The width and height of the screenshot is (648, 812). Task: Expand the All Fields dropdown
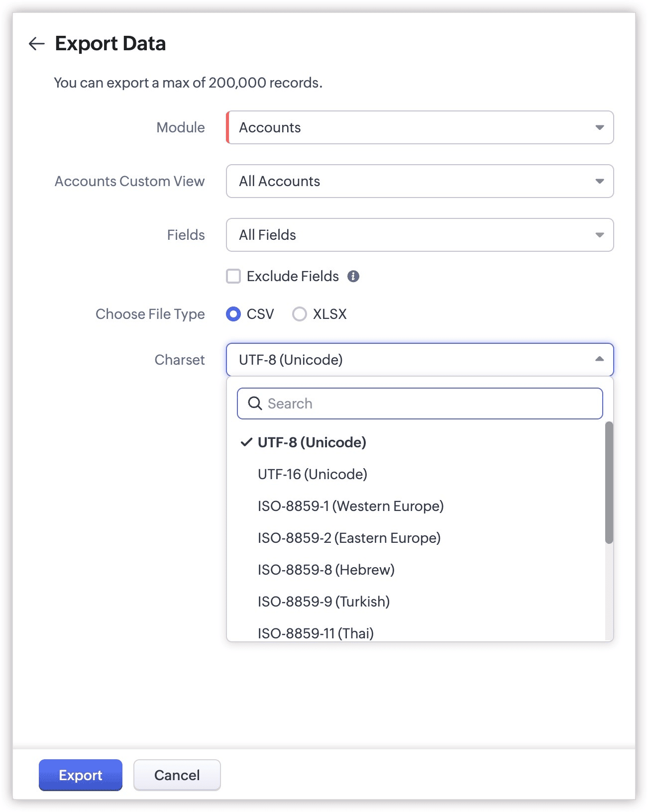(419, 235)
